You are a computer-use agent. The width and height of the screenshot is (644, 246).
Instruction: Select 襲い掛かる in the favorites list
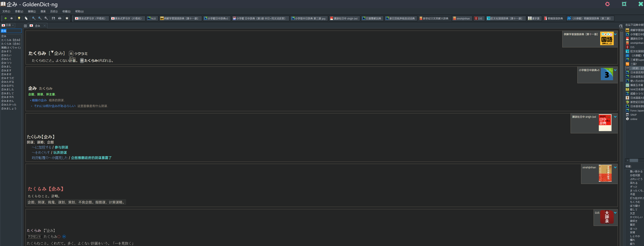[636, 172]
